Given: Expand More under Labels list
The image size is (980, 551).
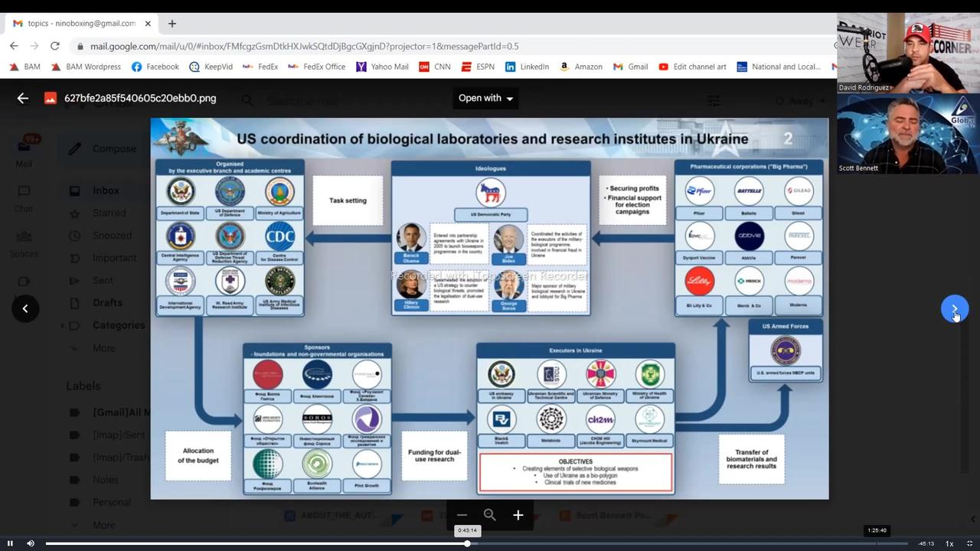Looking at the screenshot, I should [104, 525].
